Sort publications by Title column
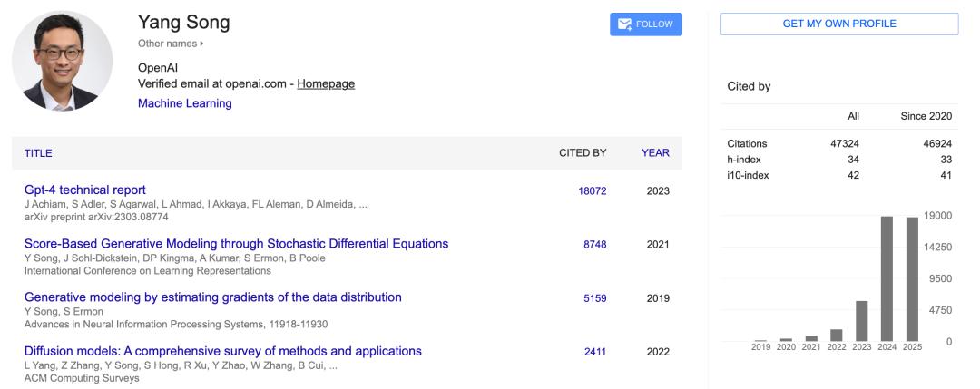Viewport: 980px width, 389px height. 38,153
